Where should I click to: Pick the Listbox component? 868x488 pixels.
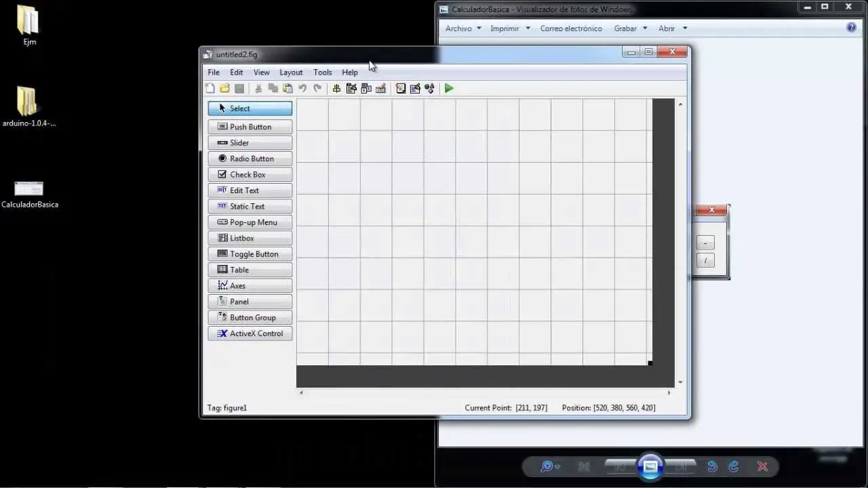pos(250,238)
